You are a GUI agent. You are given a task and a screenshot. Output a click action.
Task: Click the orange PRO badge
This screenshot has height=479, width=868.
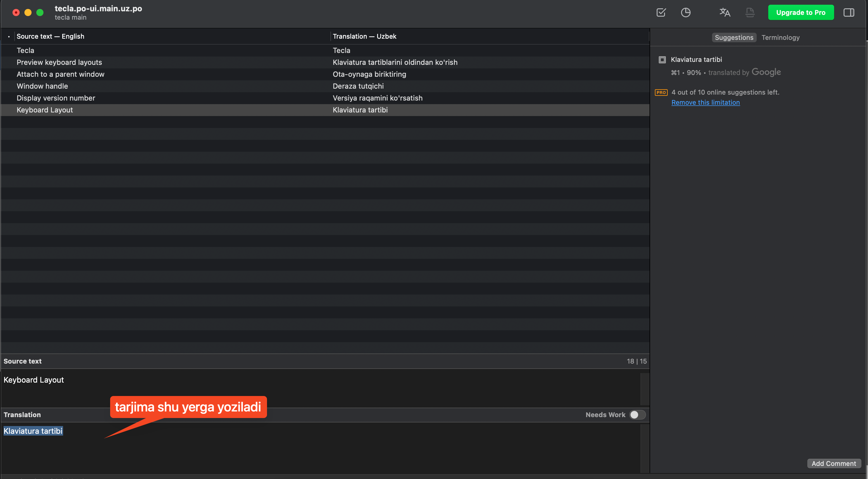[x=661, y=92]
